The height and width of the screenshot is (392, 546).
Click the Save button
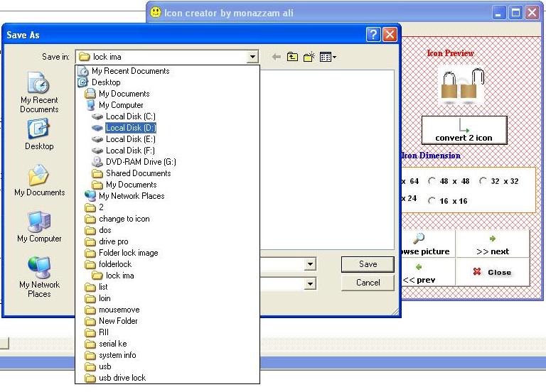click(x=368, y=264)
